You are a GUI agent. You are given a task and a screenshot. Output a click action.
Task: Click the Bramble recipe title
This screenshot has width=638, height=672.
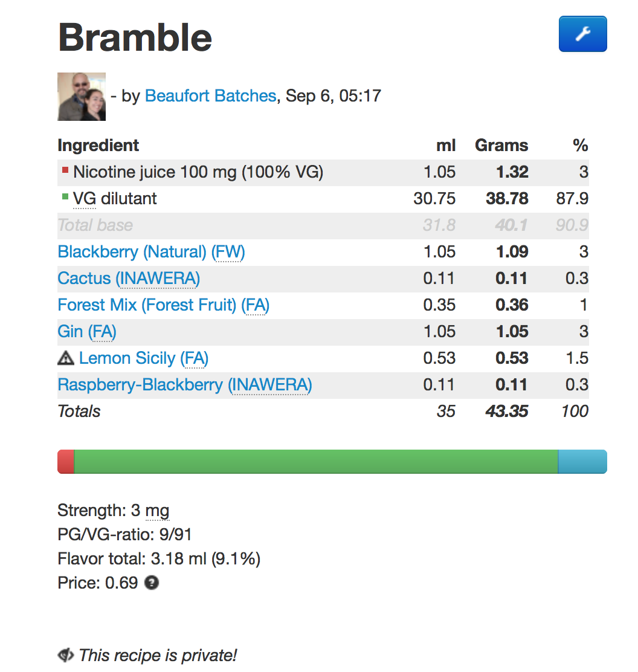click(x=135, y=37)
